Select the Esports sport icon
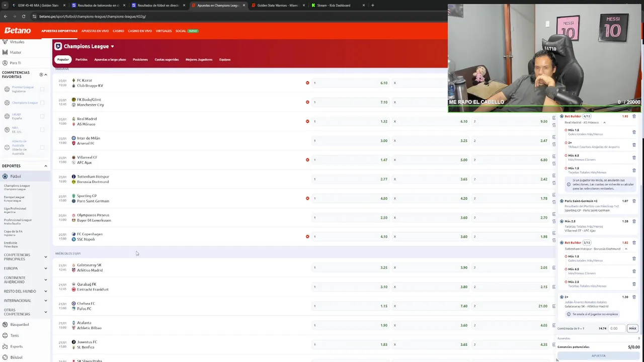 click(5, 346)
